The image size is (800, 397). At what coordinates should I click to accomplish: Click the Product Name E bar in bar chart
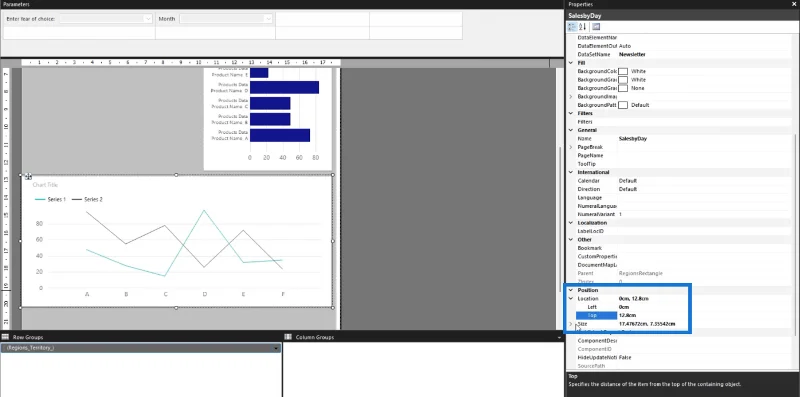click(259, 72)
